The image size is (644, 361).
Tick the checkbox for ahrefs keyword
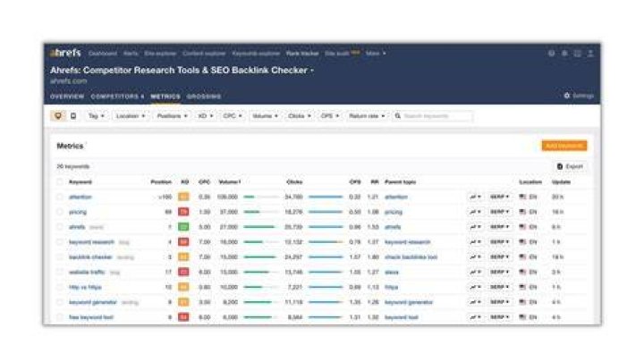click(60, 227)
